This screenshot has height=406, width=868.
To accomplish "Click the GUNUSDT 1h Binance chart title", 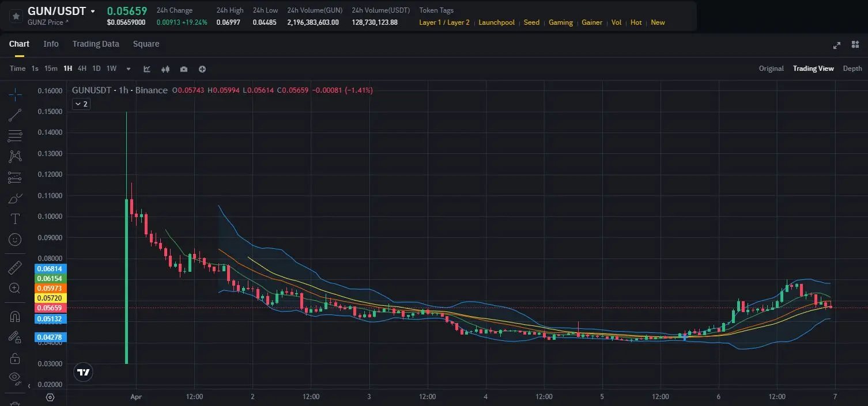I will [x=120, y=90].
